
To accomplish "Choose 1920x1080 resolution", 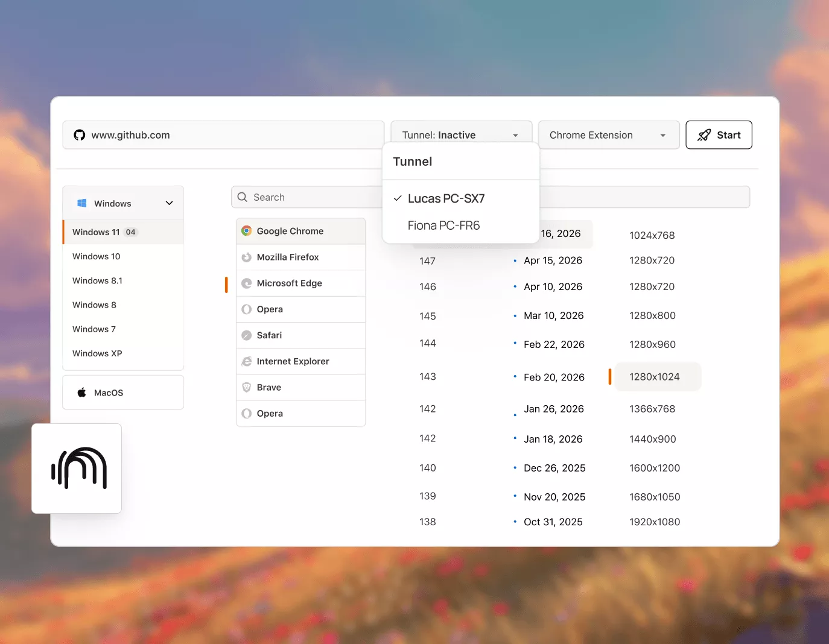I will pyautogui.click(x=655, y=522).
